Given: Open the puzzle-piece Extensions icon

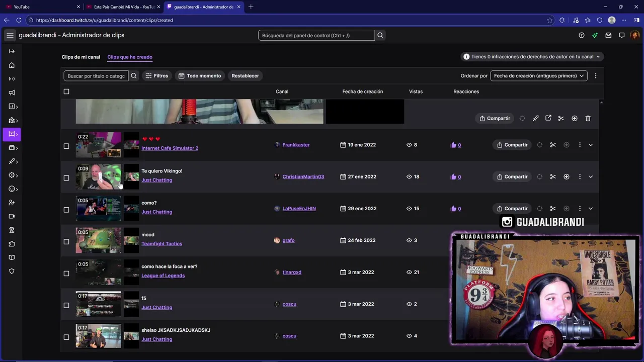Looking at the screenshot, I should tap(12, 244).
